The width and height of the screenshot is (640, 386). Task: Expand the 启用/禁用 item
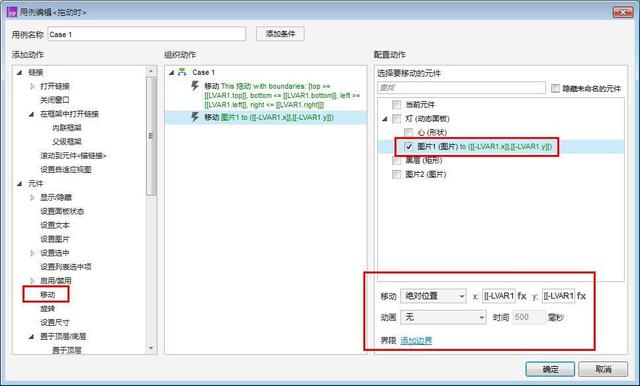pos(32,281)
